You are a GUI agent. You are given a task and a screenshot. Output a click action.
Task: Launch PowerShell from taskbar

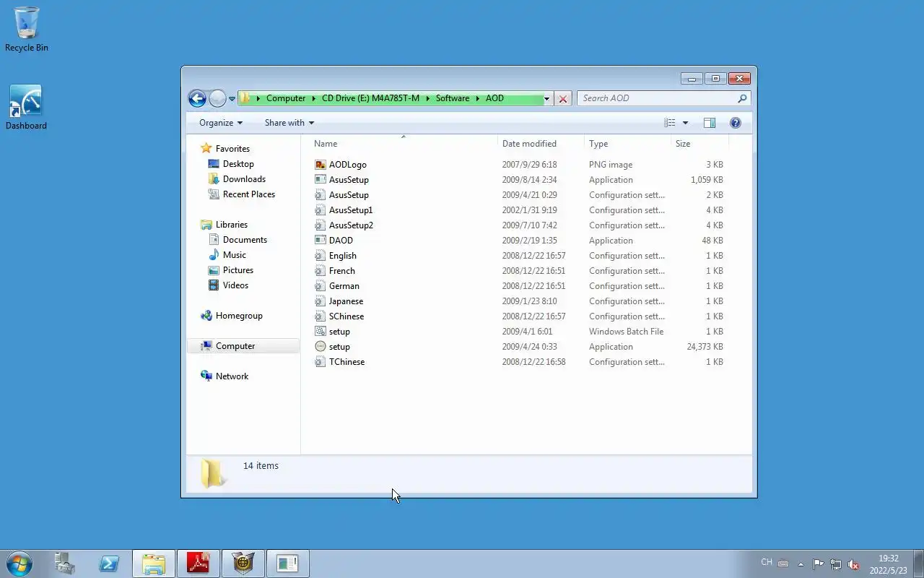[109, 564]
